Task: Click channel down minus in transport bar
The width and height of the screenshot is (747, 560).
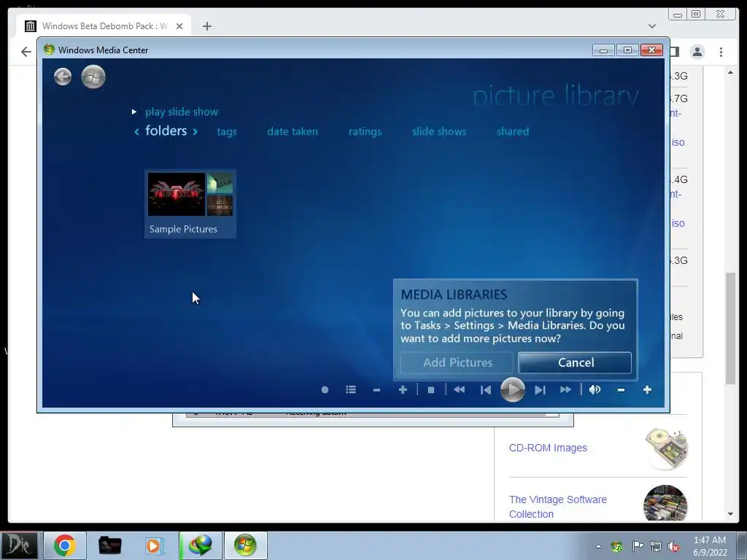Action: pyautogui.click(x=376, y=390)
